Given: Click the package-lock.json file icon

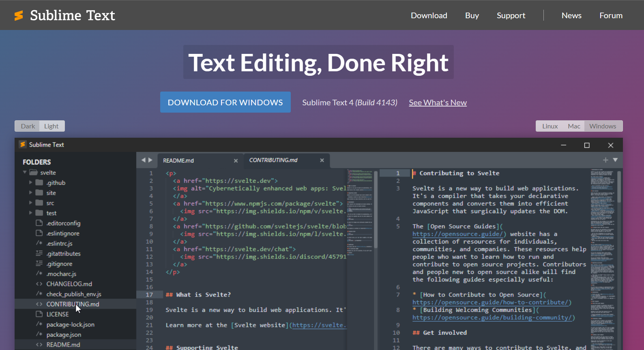Looking at the screenshot, I should pos(39,324).
